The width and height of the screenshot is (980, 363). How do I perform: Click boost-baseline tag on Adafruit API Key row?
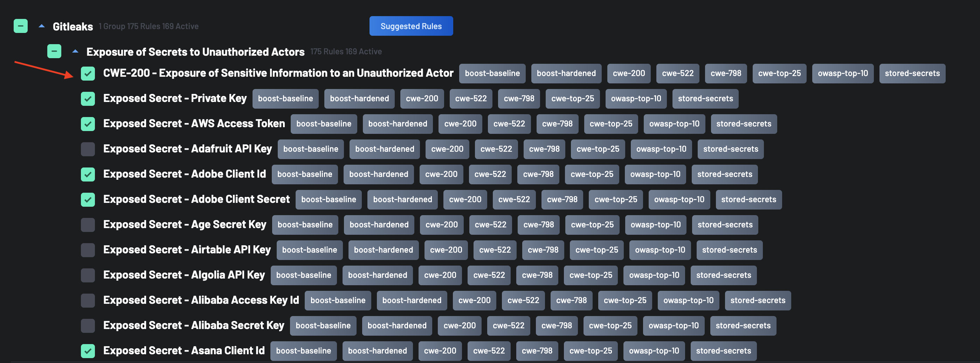point(310,149)
